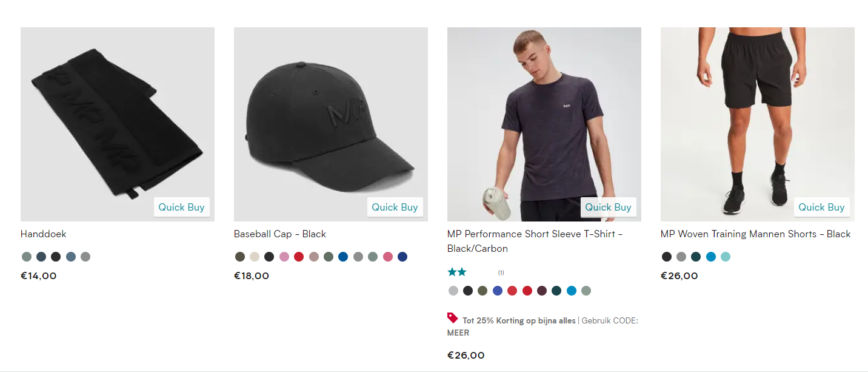
Task: Click Quick Buy on the Baseball Cap
Action: point(395,206)
